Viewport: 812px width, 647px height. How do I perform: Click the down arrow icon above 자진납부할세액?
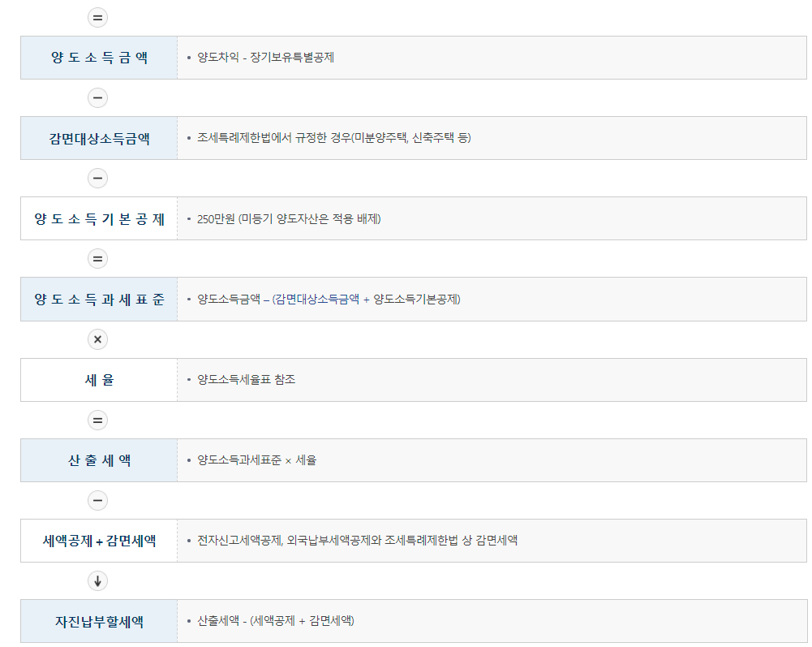click(x=97, y=581)
